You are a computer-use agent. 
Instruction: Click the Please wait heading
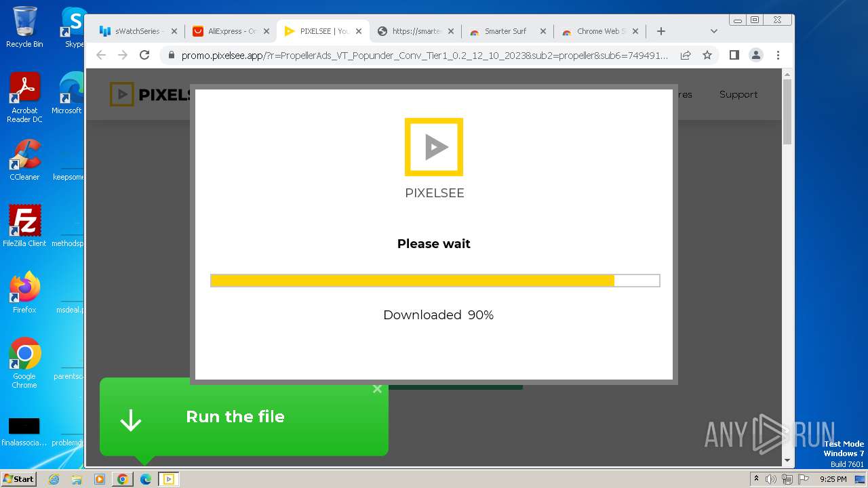pos(434,243)
